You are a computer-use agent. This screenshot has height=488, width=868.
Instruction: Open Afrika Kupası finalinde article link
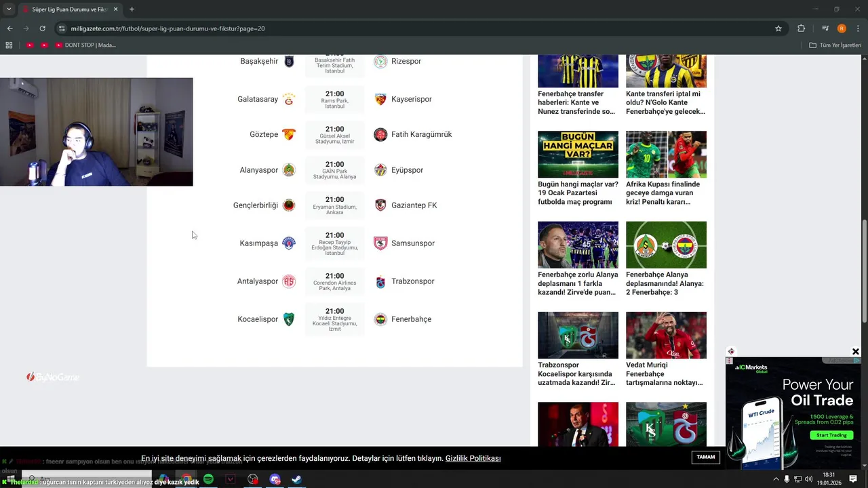[x=666, y=193]
